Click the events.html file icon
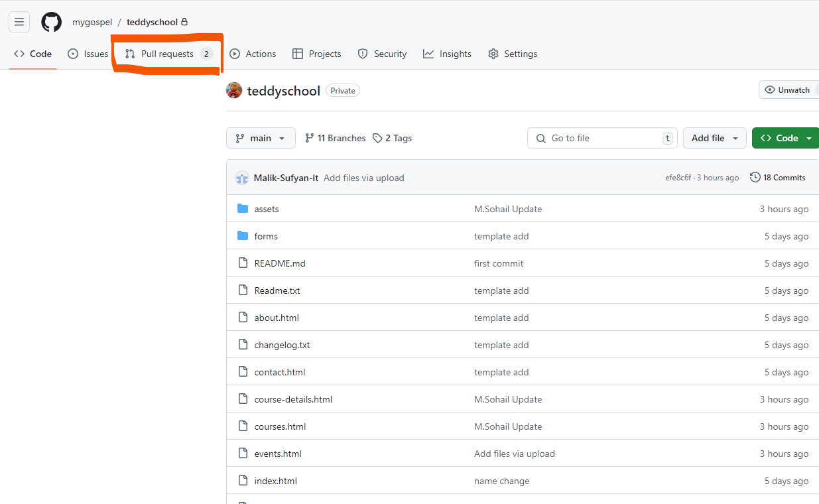 click(x=243, y=454)
